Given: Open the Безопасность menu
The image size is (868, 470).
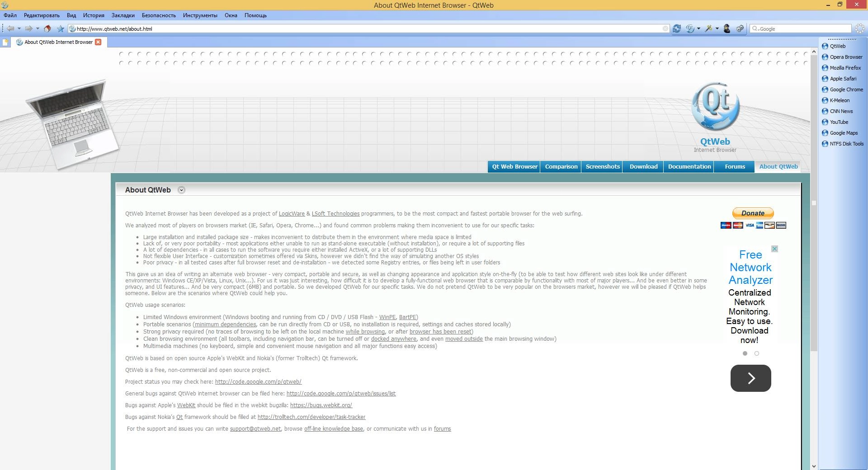Looking at the screenshot, I should (159, 15).
